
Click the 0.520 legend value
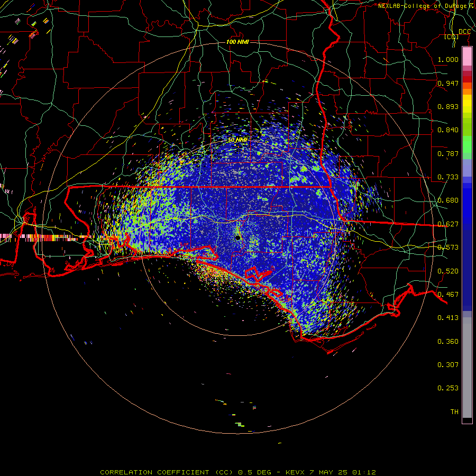(x=448, y=271)
